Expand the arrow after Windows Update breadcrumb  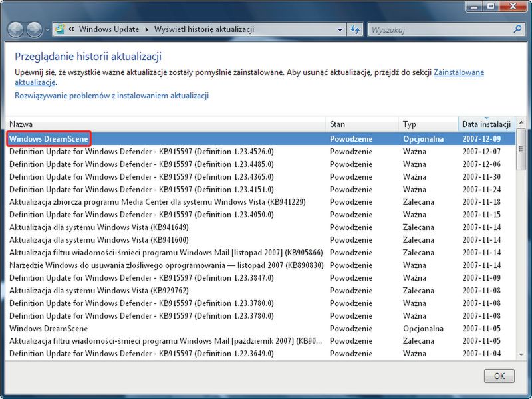146,30
